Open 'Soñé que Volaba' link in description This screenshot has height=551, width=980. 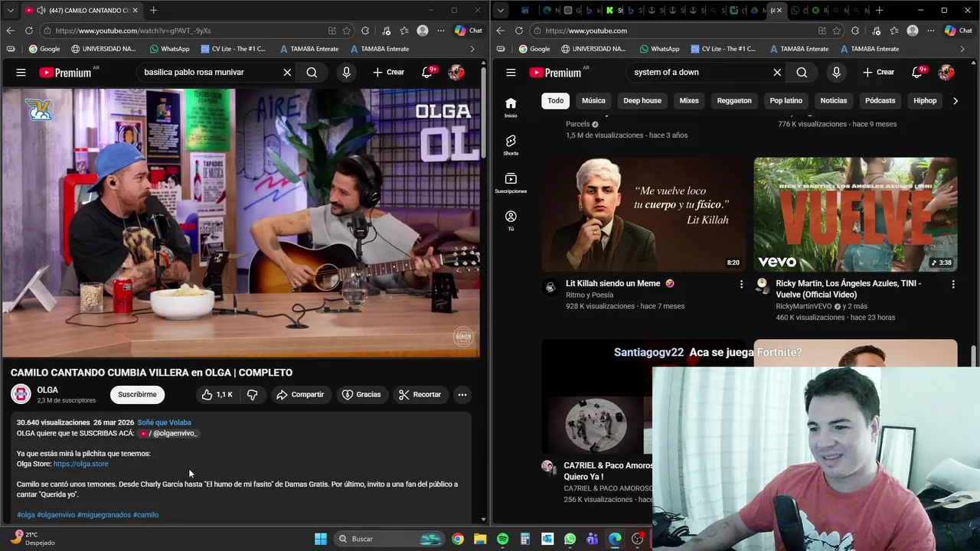coord(165,422)
